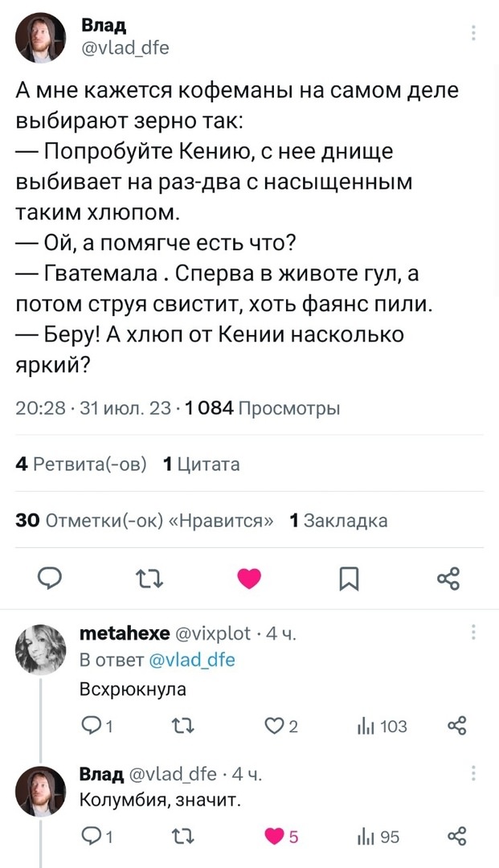The image size is (499, 868).
Task: Remove the tweet from bookmarks
Action: (349, 577)
